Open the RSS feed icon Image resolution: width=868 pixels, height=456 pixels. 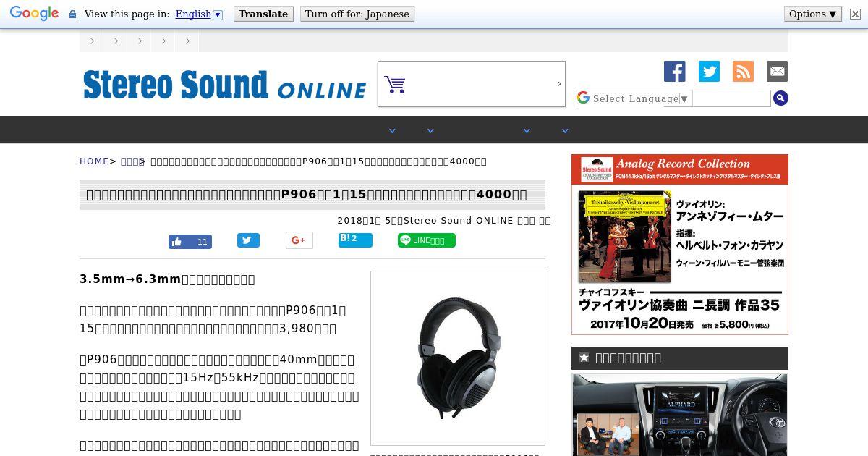click(x=743, y=71)
